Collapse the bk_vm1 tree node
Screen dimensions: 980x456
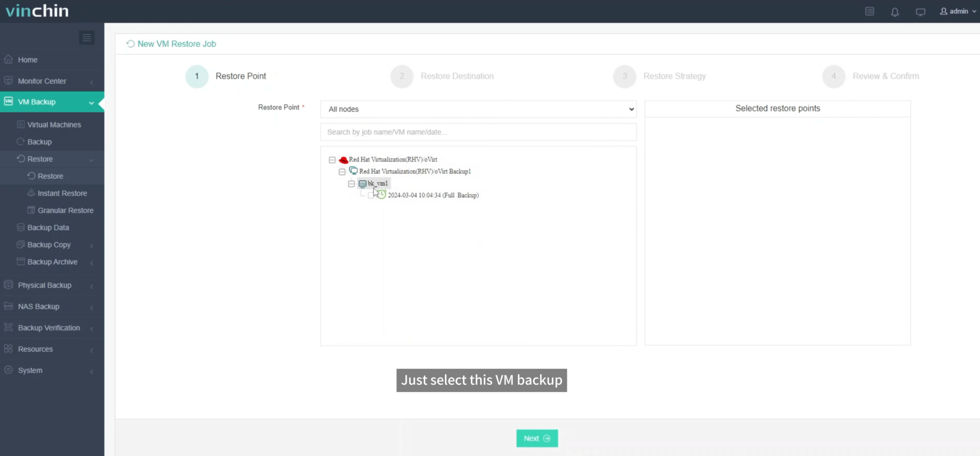point(351,184)
